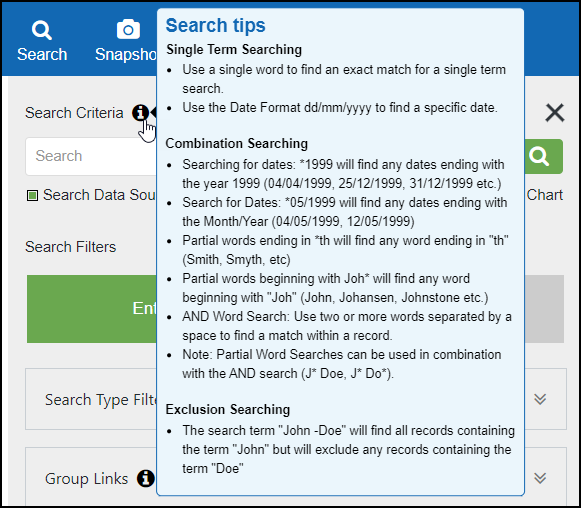This screenshot has height=508, width=581.
Task: Toggle the Search Data Sources checkbox
Action: click(32, 195)
